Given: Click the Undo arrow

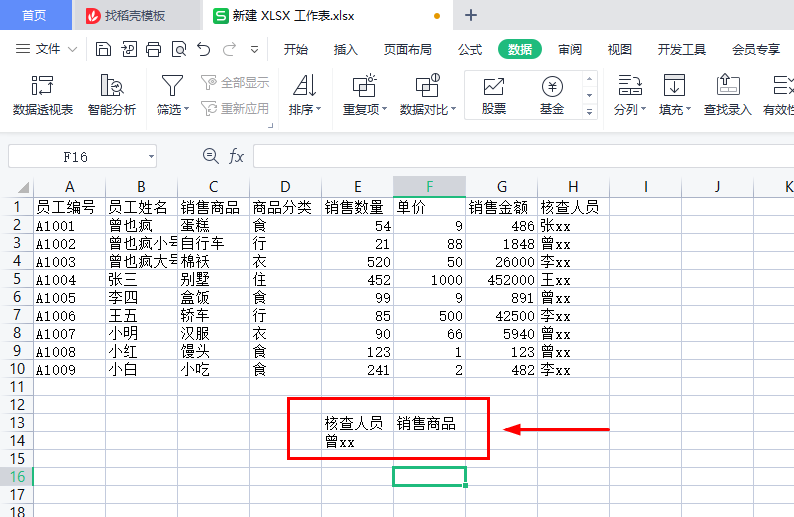Looking at the screenshot, I should 204,49.
